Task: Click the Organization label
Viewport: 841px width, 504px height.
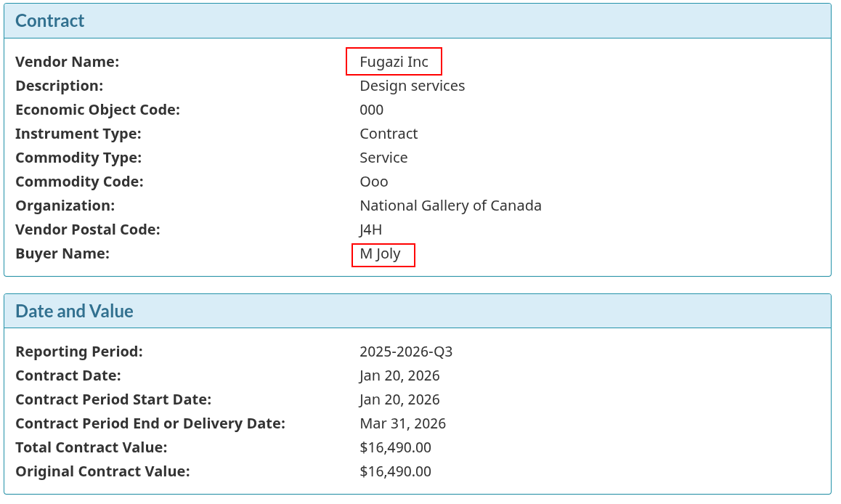Action: click(x=65, y=206)
